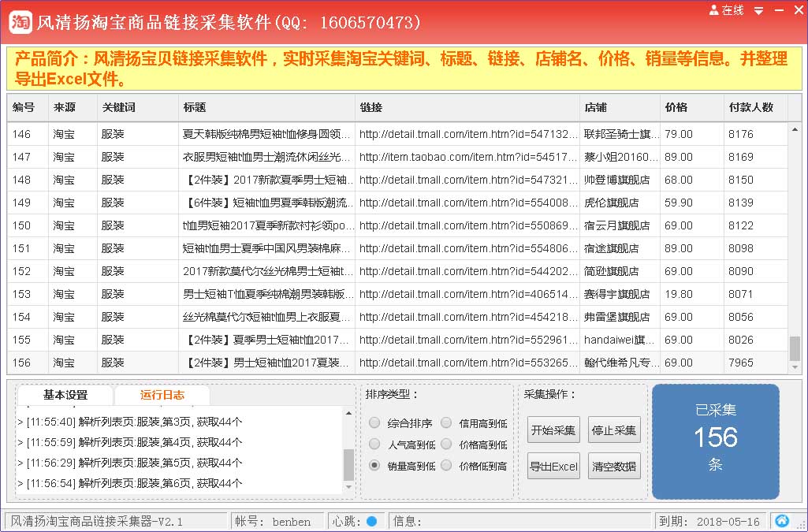Click the 关键词 column header

click(138, 107)
